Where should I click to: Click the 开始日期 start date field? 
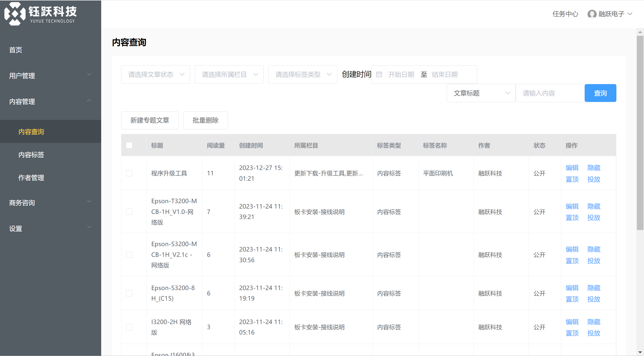401,74
